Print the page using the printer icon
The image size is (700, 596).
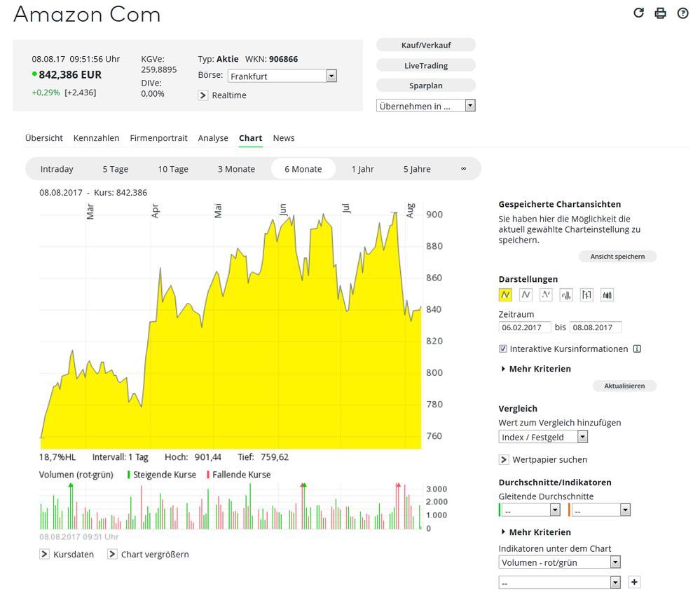tap(660, 13)
